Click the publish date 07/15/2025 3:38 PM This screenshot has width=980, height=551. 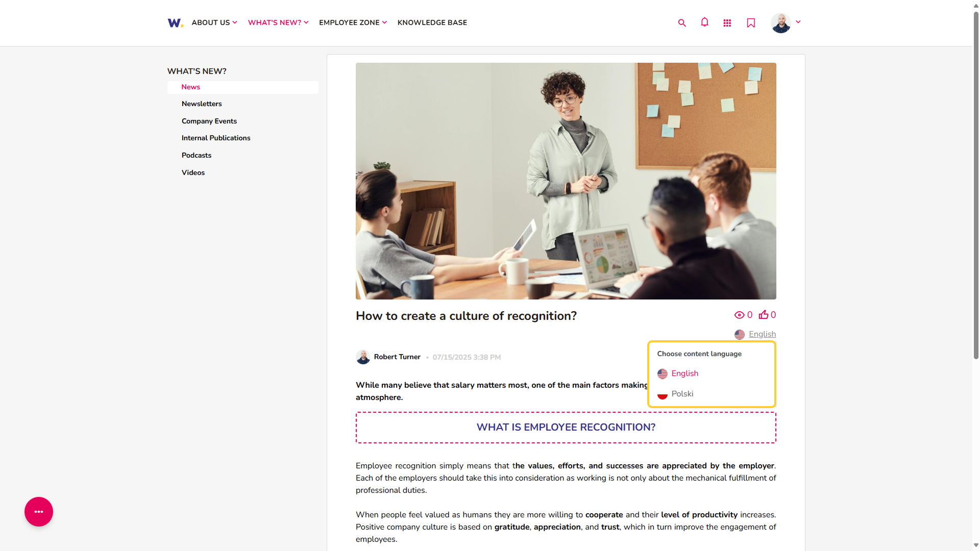[x=467, y=358]
